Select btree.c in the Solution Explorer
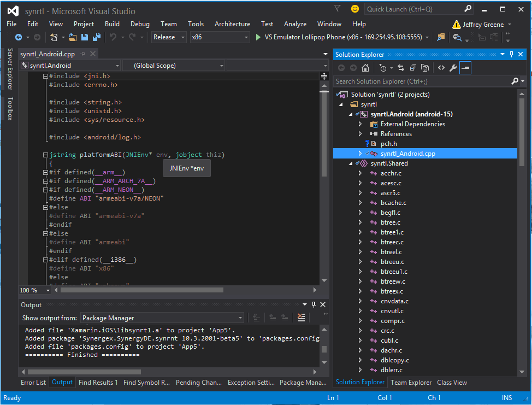The width and height of the screenshot is (532, 405). (390, 222)
